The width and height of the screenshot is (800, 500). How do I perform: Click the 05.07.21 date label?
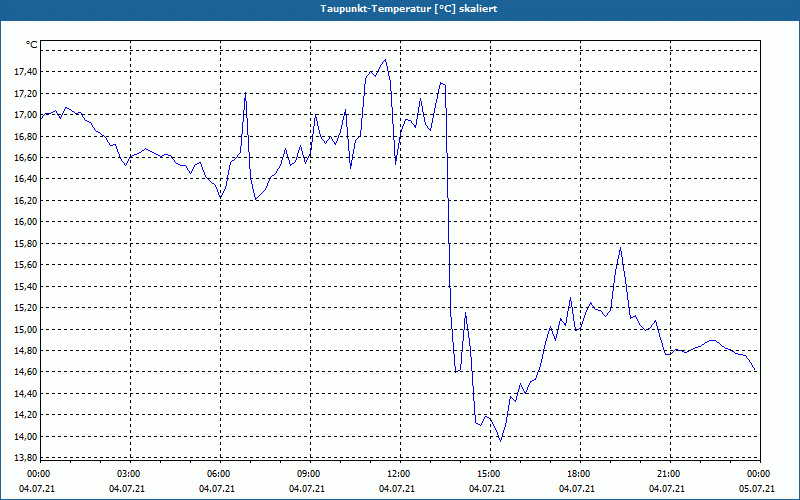(x=757, y=489)
